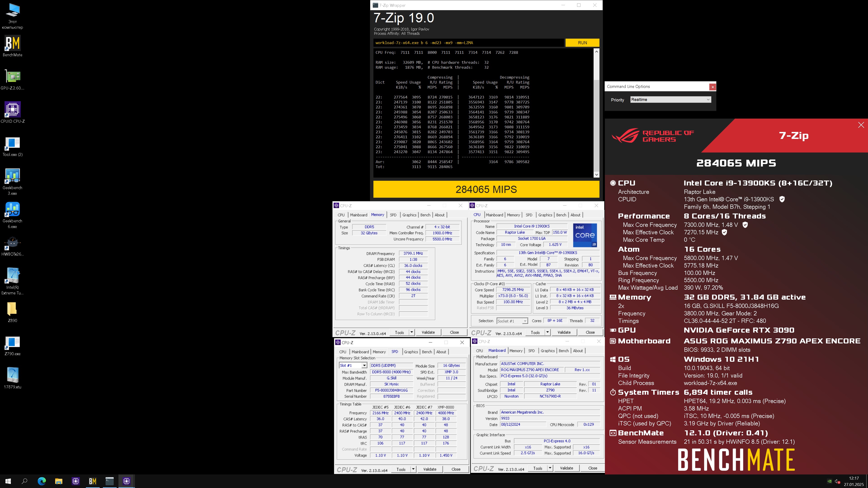Open Geekbench 3.exe desktop shortcut
The image size is (868, 488).
[x=12, y=182]
